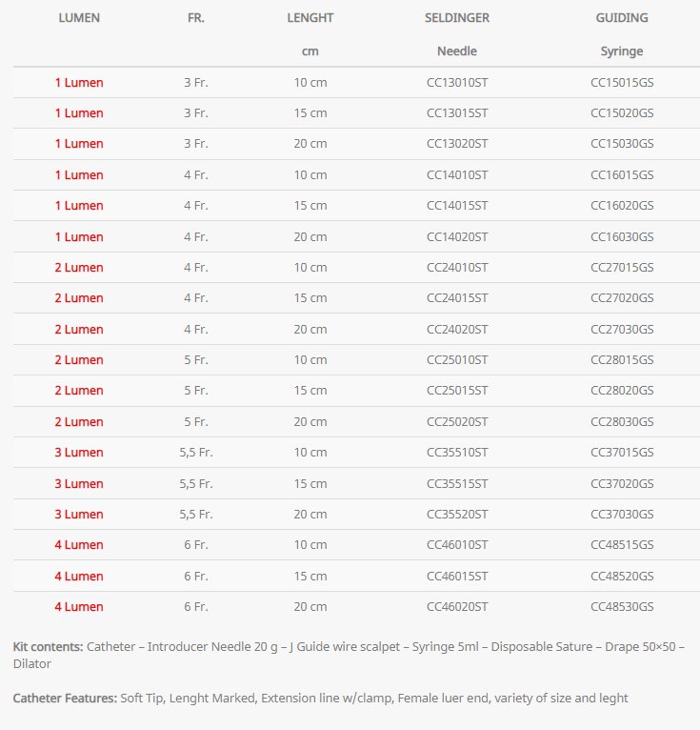This screenshot has height=730, width=700.
Task: Click guiding code CC28015GS
Action: 622,360
